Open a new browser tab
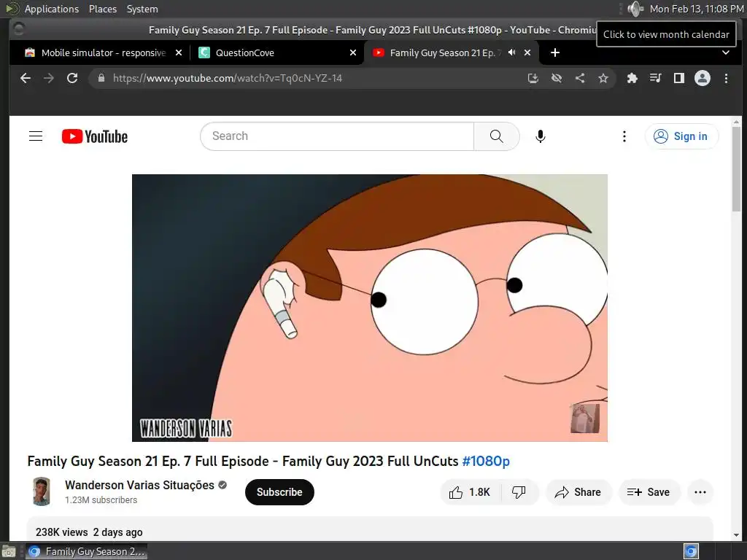The height and width of the screenshot is (560, 747). click(x=555, y=52)
